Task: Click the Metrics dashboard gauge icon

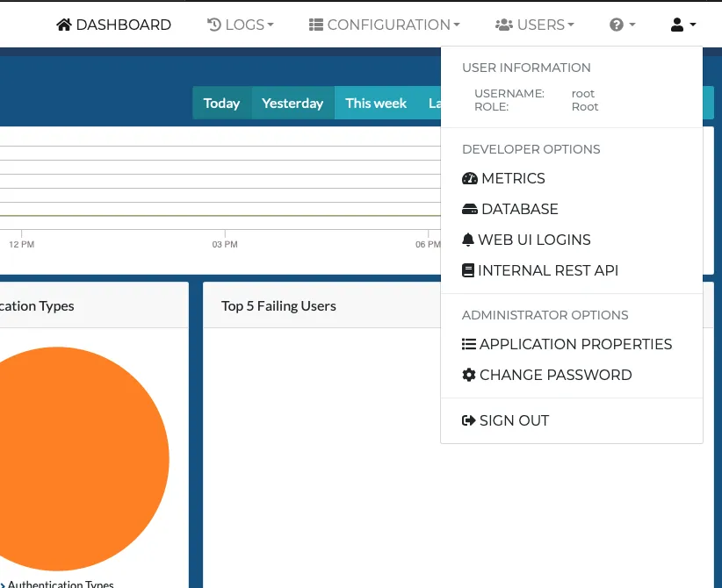Action: [469, 178]
